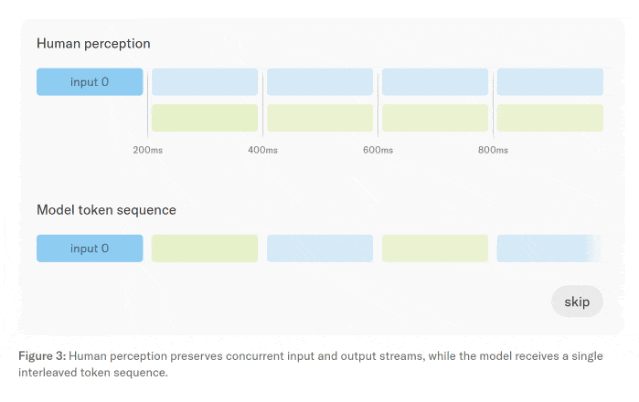Click the 600ms timeline marker label

click(378, 150)
